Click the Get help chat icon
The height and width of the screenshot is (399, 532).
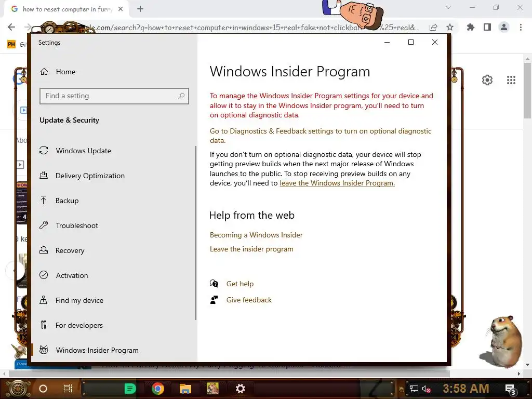[x=214, y=284]
